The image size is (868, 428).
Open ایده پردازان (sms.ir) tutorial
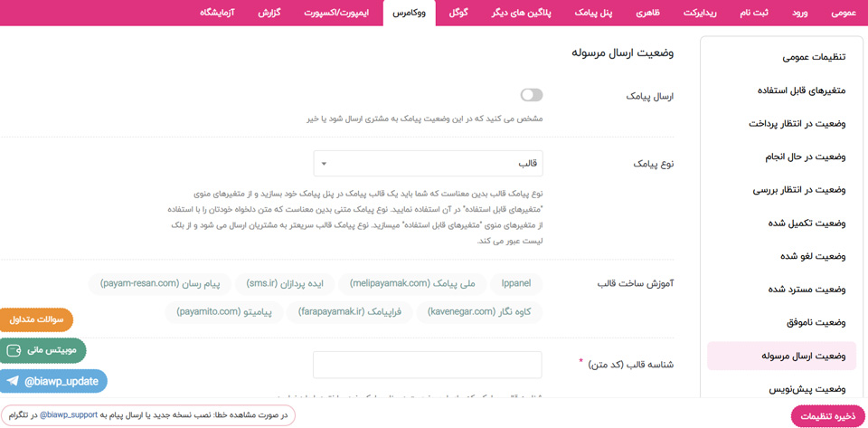pyautogui.click(x=285, y=283)
